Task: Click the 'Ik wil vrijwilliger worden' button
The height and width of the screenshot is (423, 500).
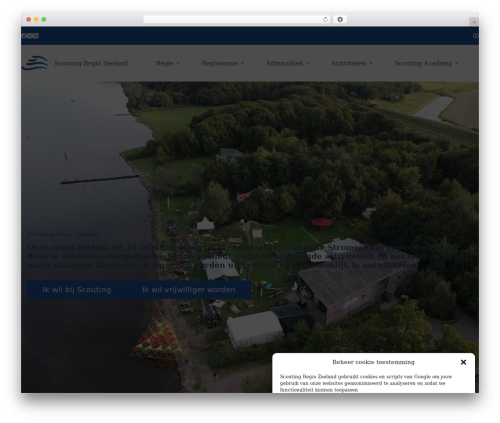Action: (x=189, y=290)
